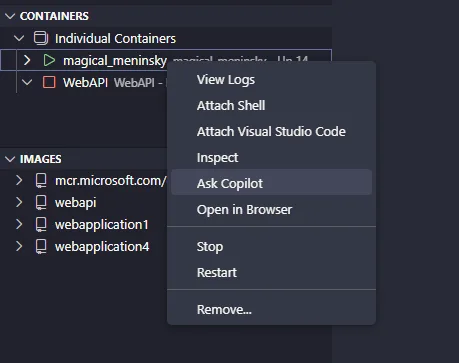Choose Attach Visual Studio Code
459x363 pixels.
pos(271,132)
